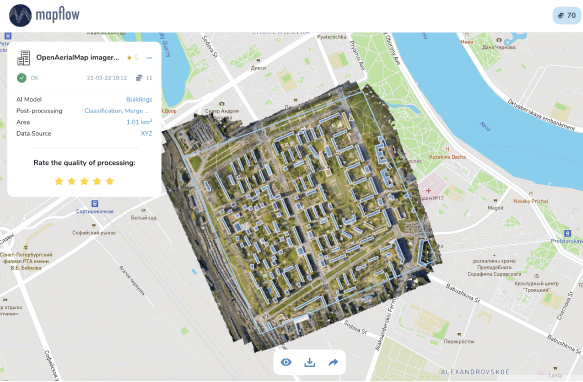Open the credits balance badge showing 70

point(567,16)
